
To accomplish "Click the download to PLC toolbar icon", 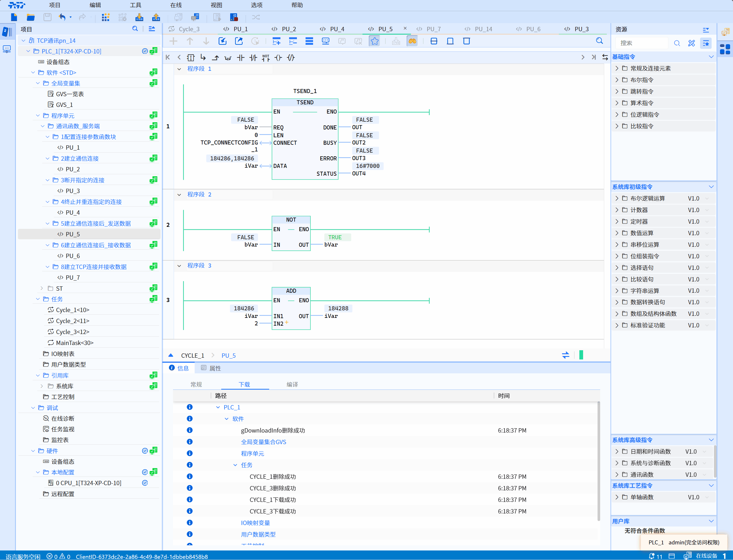I will 139,17.
